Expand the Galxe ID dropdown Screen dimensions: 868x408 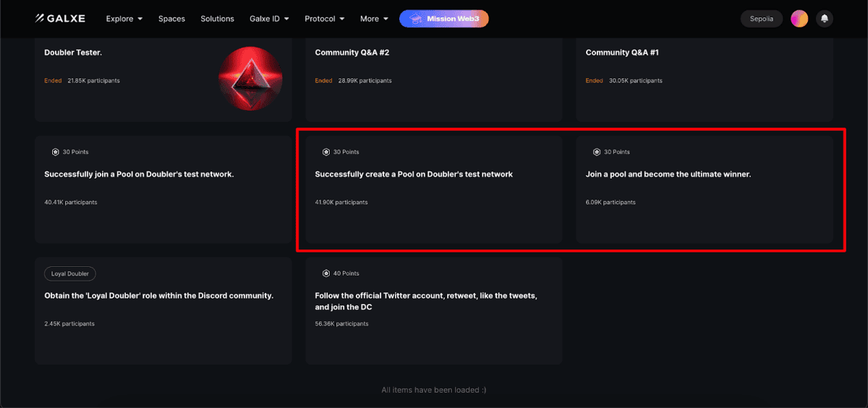pyautogui.click(x=269, y=19)
